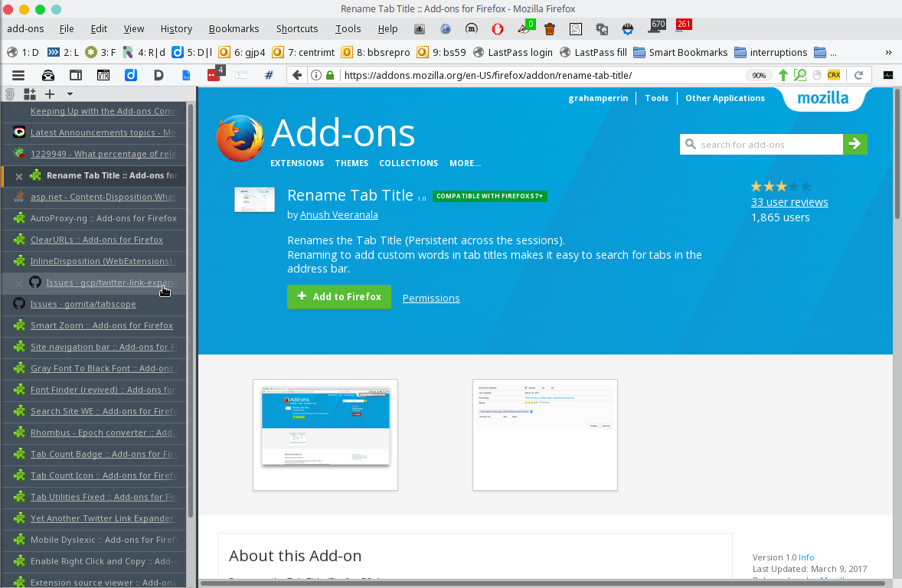
Task: Click the activity monitor icon beside address bar
Action: click(x=888, y=75)
